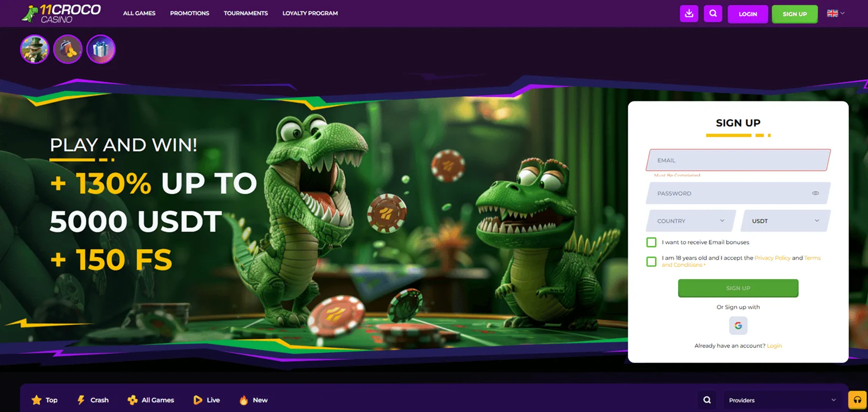This screenshot has width=868, height=412.
Task: Expand the Country dropdown
Action: [x=691, y=221]
